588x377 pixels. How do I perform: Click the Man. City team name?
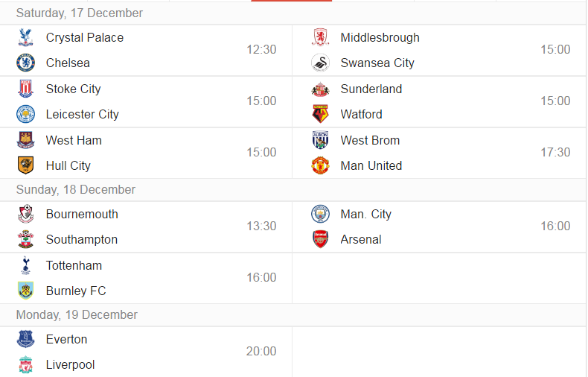365,214
